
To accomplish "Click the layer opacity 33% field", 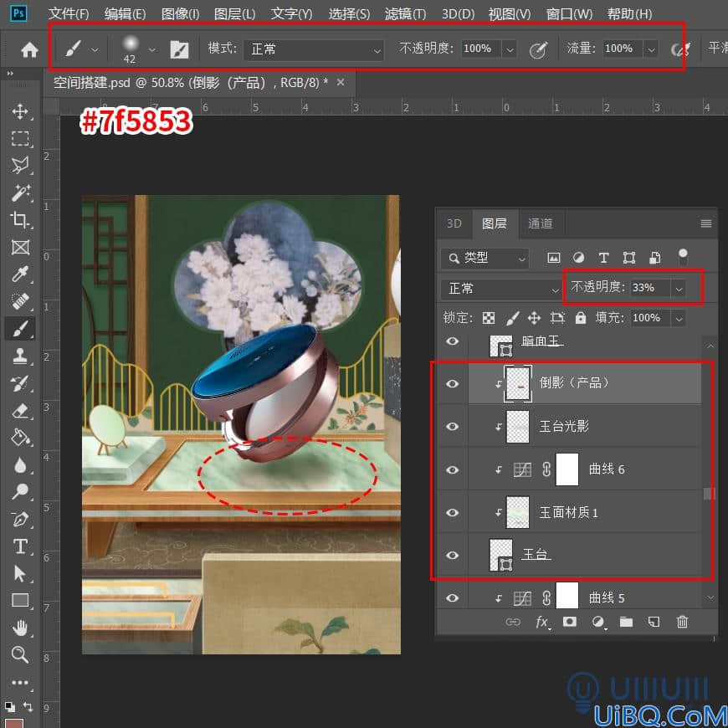I will coord(649,288).
